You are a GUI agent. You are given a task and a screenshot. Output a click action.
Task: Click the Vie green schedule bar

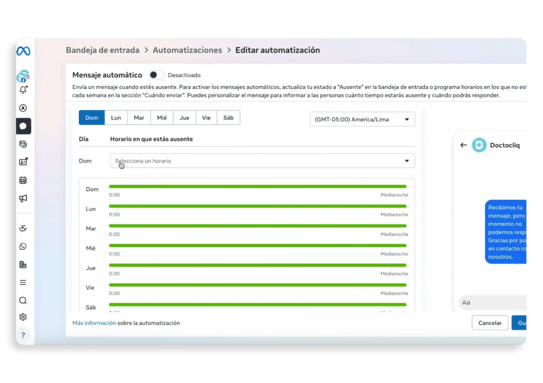point(258,285)
